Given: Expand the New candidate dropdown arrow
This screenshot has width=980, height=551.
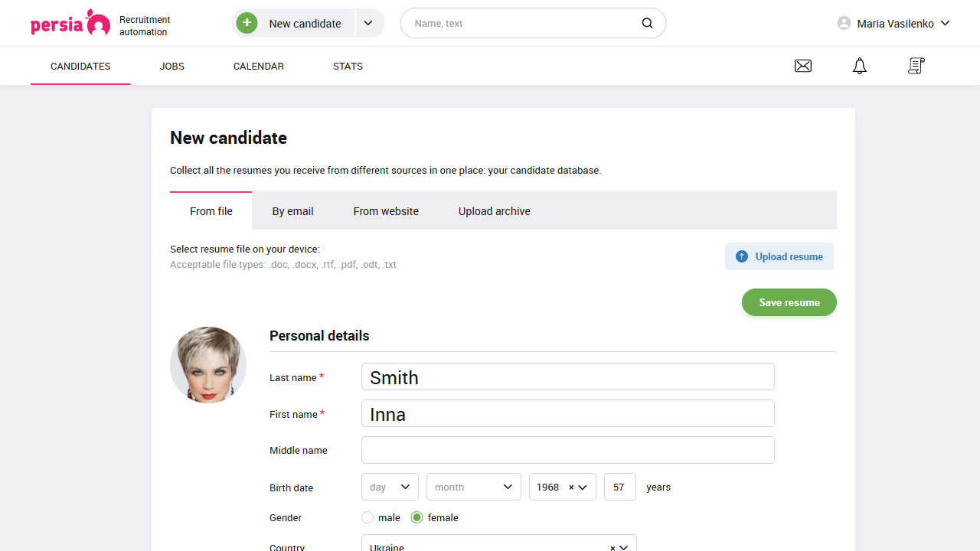Looking at the screenshot, I should [x=368, y=23].
